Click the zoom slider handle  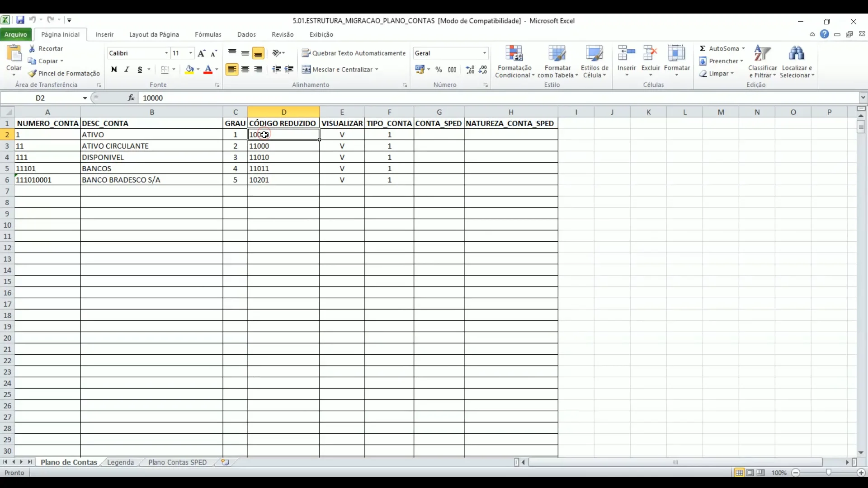pyautogui.click(x=828, y=473)
